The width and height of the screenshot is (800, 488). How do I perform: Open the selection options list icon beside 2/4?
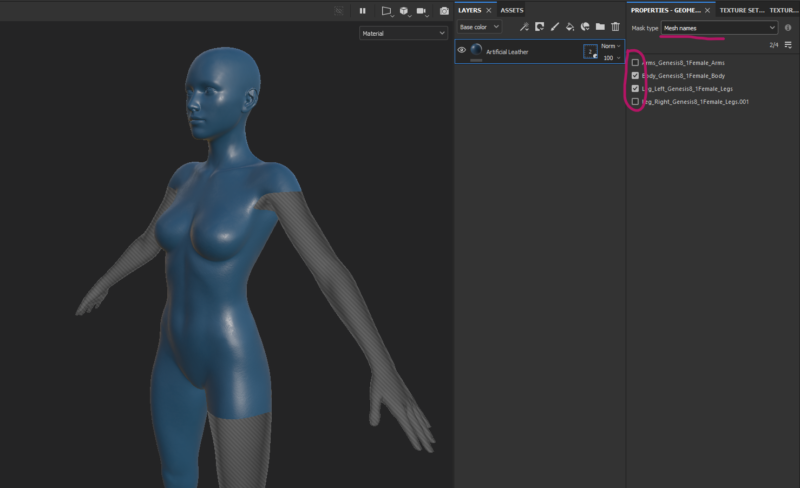tap(788, 45)
